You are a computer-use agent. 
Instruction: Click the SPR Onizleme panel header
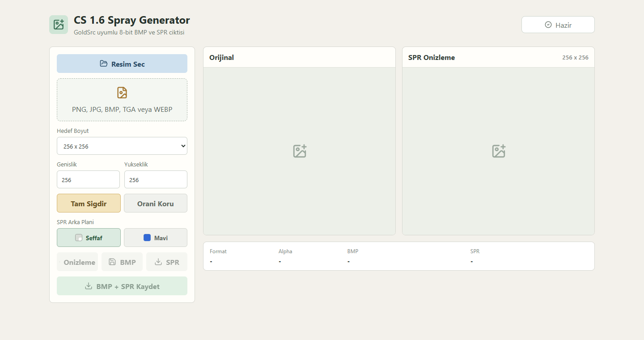(x=499, y=57)
